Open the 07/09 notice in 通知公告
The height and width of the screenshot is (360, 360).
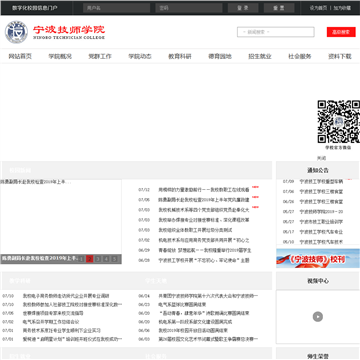point(321,182)
